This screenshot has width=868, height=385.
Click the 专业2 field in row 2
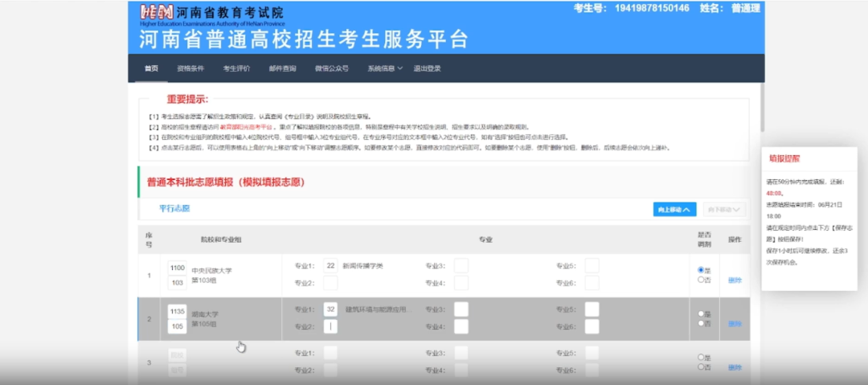330,326
